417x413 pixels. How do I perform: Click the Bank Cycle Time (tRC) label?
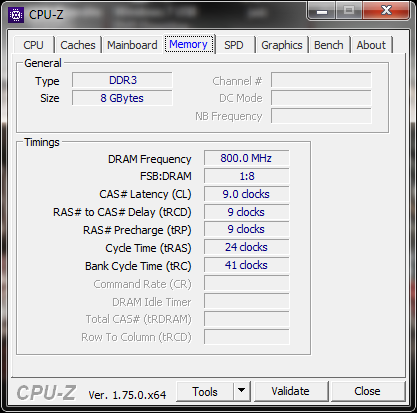coord(138,266)
